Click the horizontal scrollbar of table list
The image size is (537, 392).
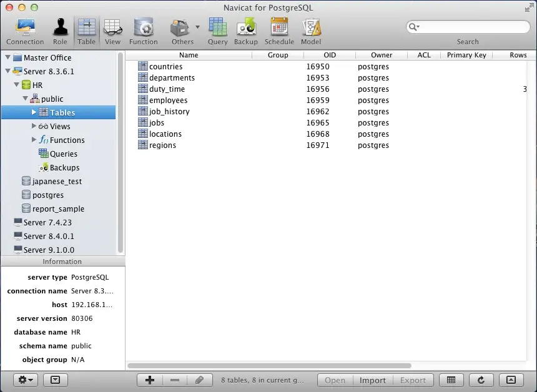pos(269,366)
